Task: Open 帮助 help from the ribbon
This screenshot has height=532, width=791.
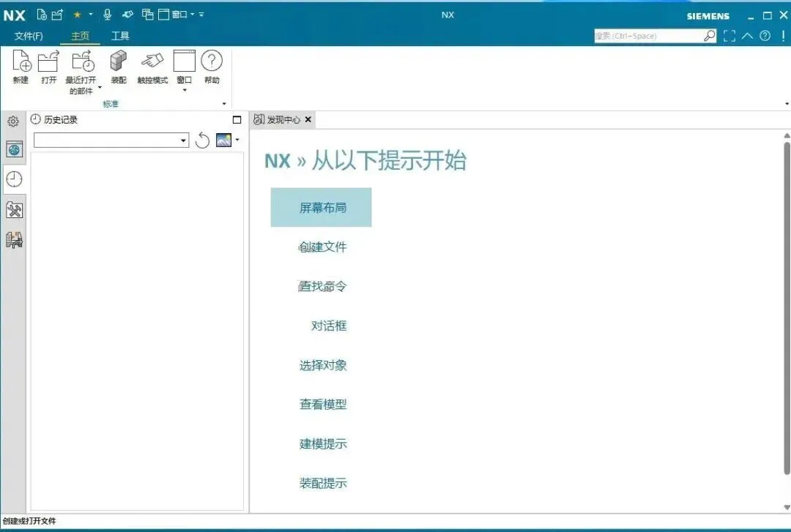Action: (212, 61)
